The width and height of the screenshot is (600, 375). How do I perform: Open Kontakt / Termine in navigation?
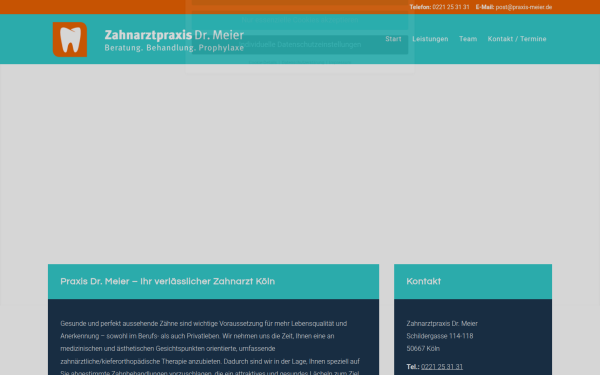pyautogui.click(x=517, y=39)
